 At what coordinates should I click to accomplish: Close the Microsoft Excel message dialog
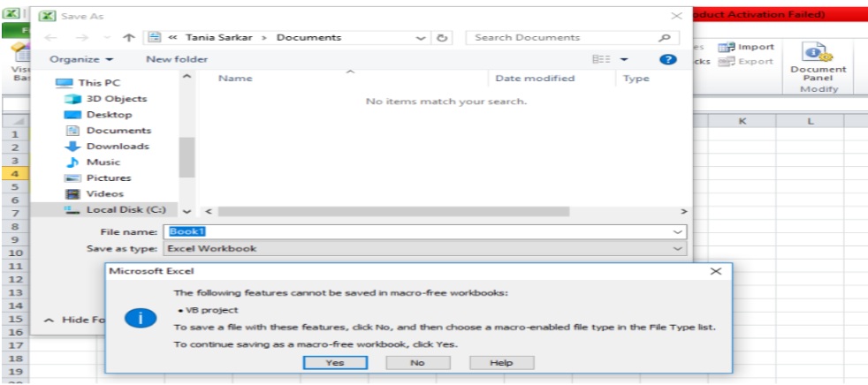pos(716,271)
